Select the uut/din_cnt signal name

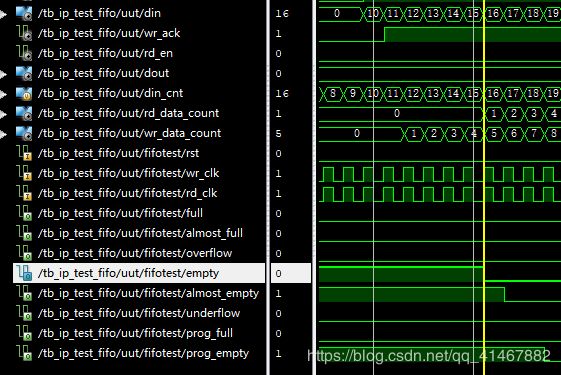coord(110,93)
